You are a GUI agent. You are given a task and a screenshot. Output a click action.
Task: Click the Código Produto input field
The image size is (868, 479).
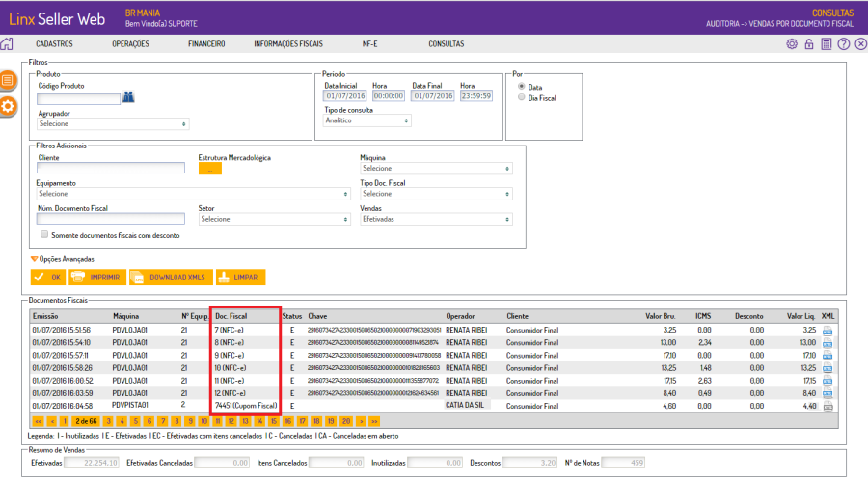click(x=78, y=99)
